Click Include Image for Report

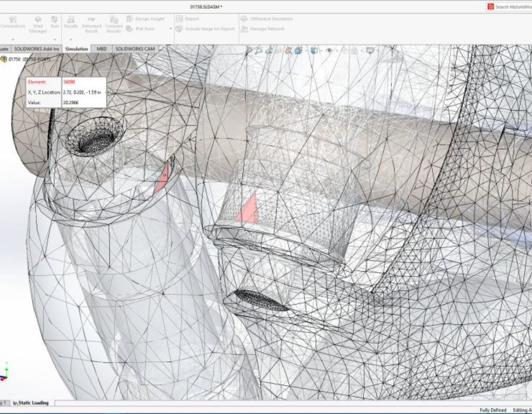pos(205,29)
